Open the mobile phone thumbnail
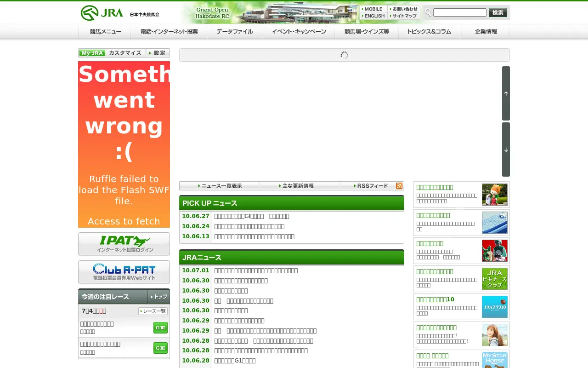 pyautogui.click(x=495, y=223)
